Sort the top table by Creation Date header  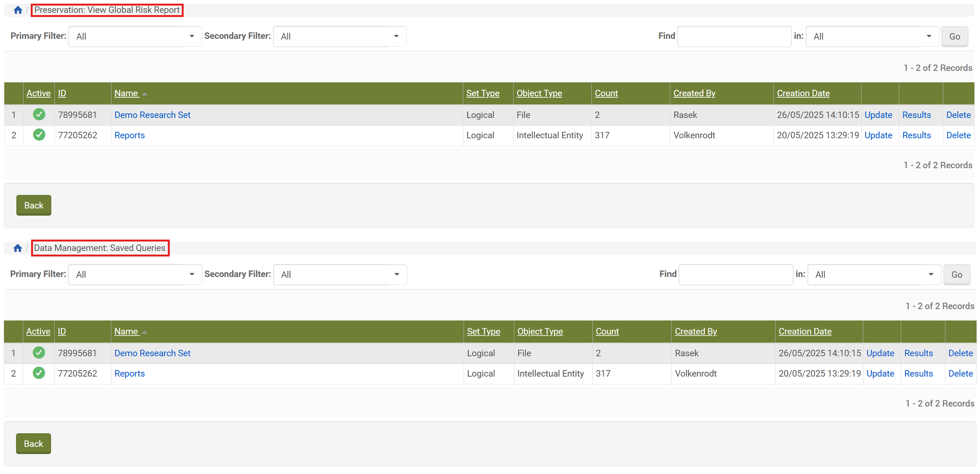803,93
